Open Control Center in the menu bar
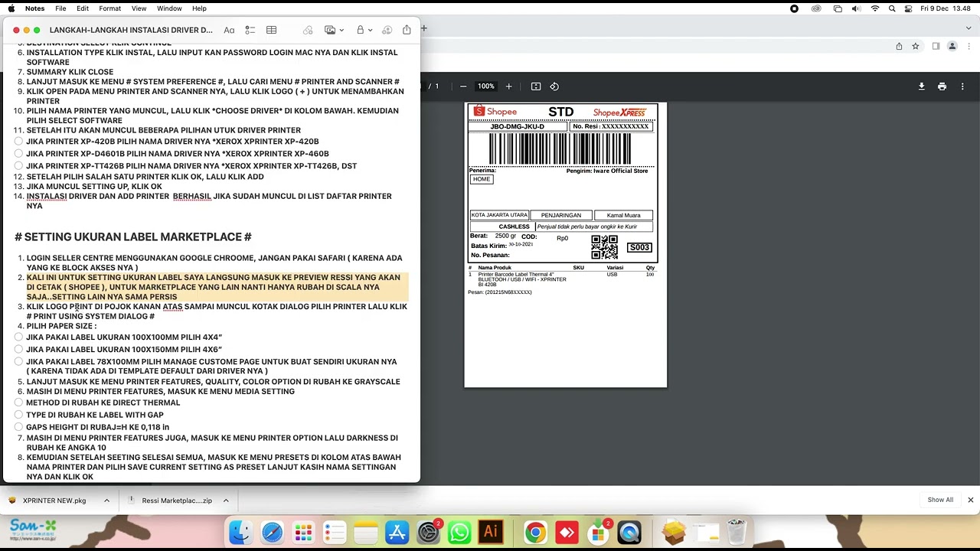Screen dimensions: 980x551 coord(908,8)
